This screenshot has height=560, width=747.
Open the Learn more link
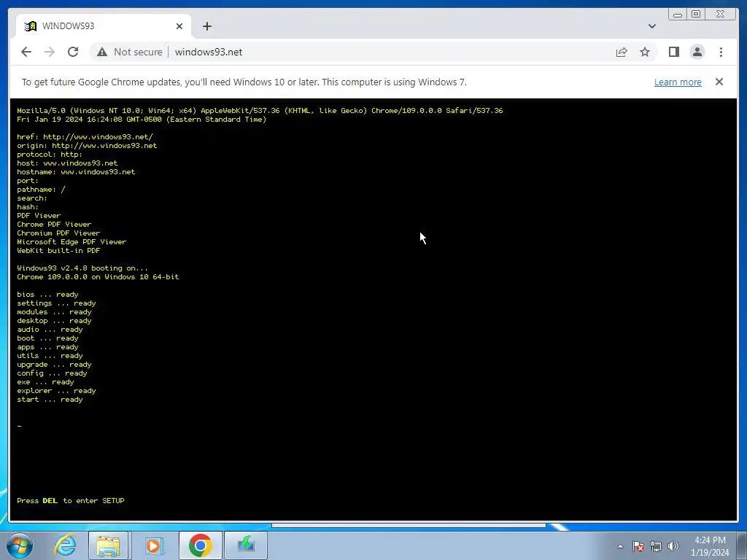tap(678, 82)
